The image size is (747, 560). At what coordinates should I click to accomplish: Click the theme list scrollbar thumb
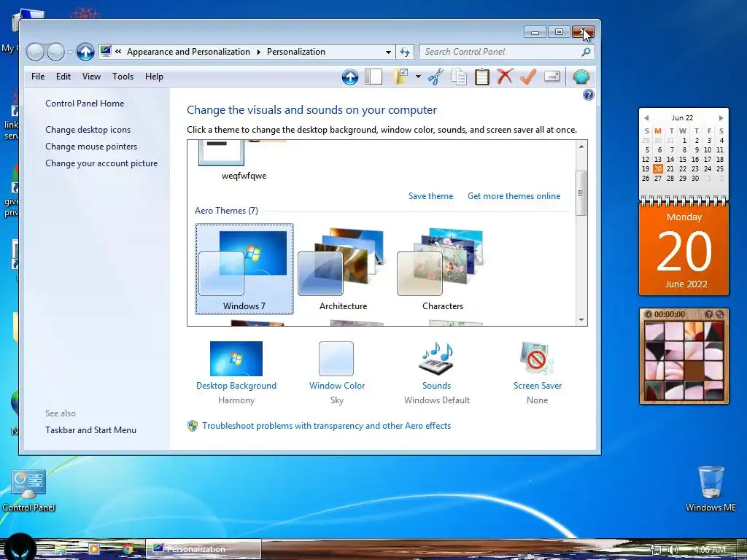(581, 192)
